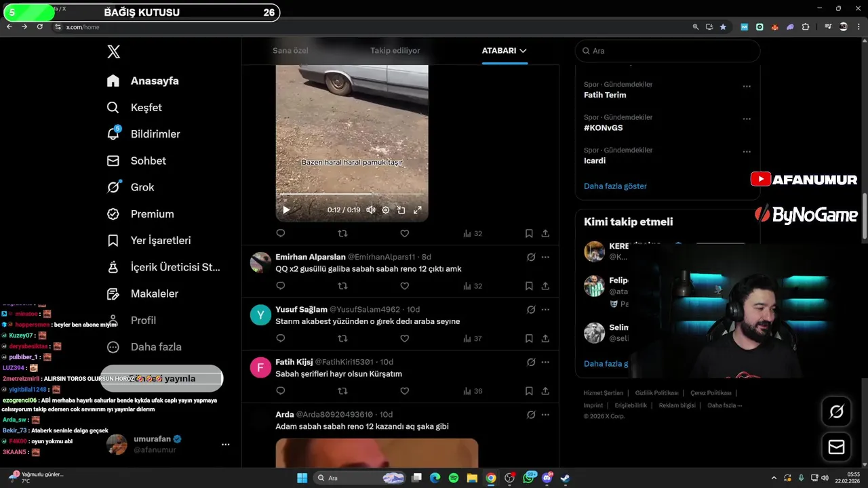Open more options on Fatih Kijsj tweet
The image size is (868, 488).
545,362
